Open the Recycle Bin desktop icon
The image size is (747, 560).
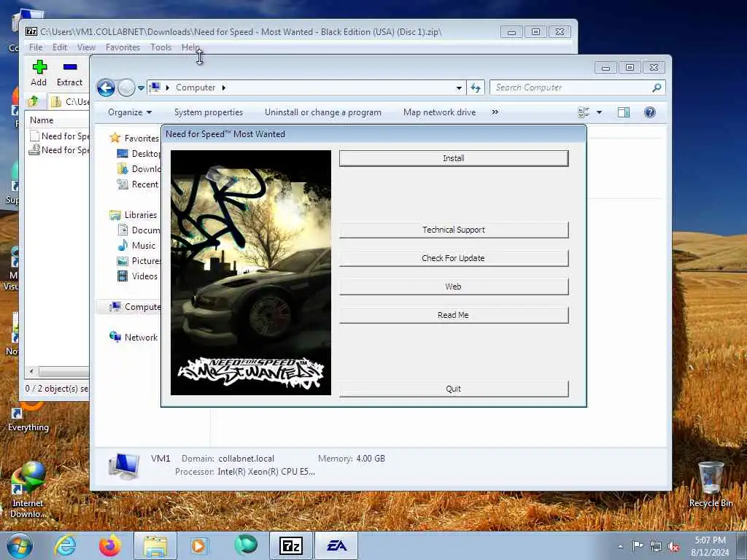click(x=711, y=484)
